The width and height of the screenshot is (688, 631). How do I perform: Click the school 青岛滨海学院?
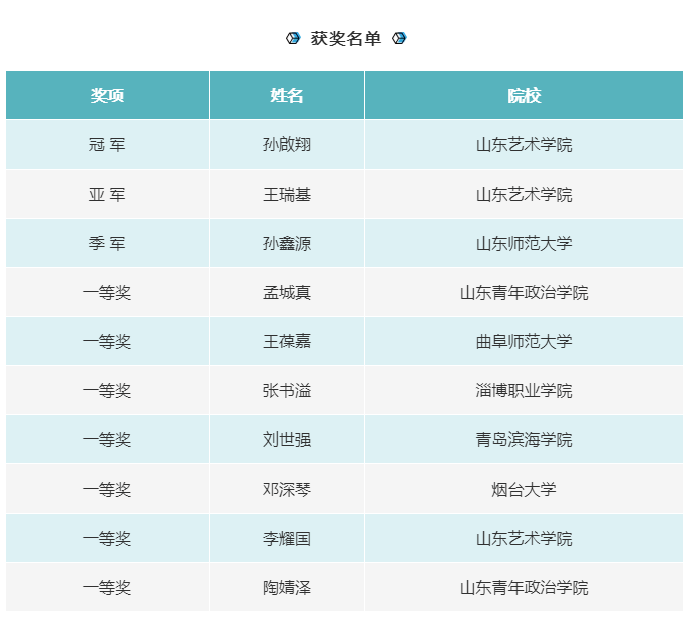pyautogui.click(x=524, y=440)
